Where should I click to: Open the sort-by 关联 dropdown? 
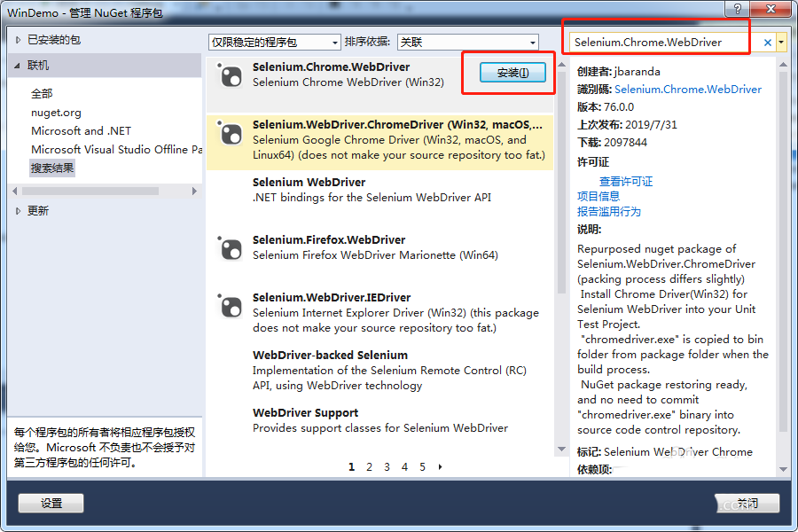467,42
